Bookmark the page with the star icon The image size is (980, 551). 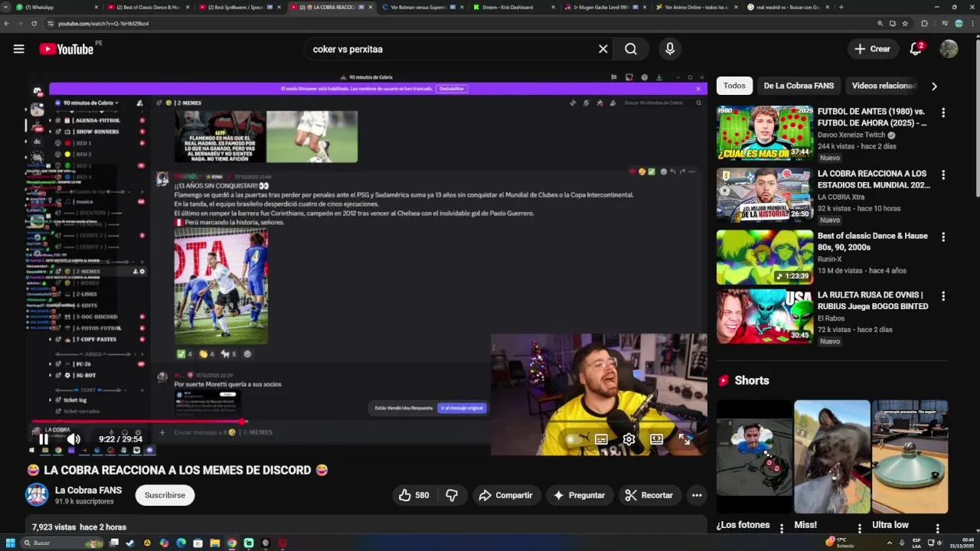905,24
